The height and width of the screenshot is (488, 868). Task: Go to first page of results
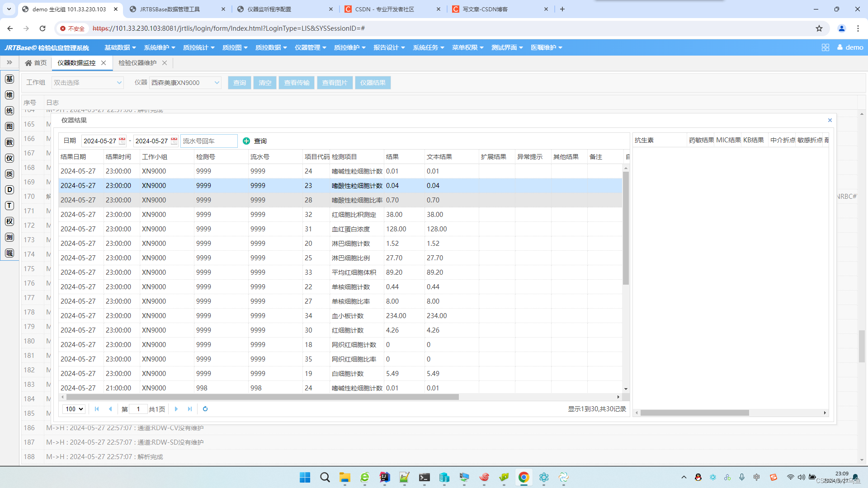tap(97, 409)
